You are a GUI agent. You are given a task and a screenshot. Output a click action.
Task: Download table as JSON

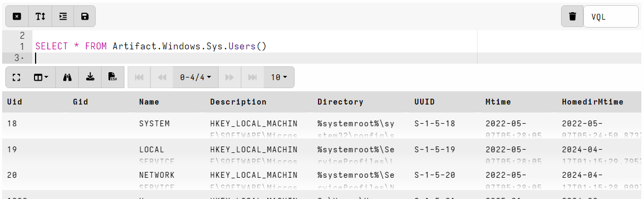coord(90,77)
